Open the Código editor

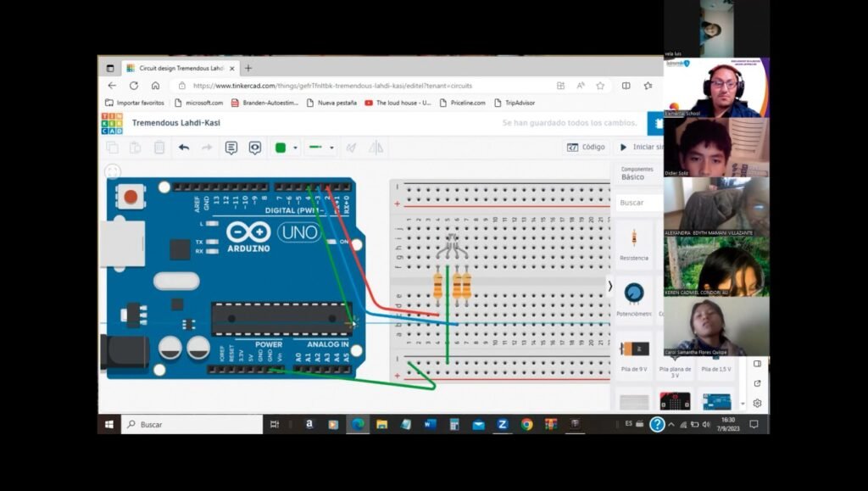[x=586, y=148]
